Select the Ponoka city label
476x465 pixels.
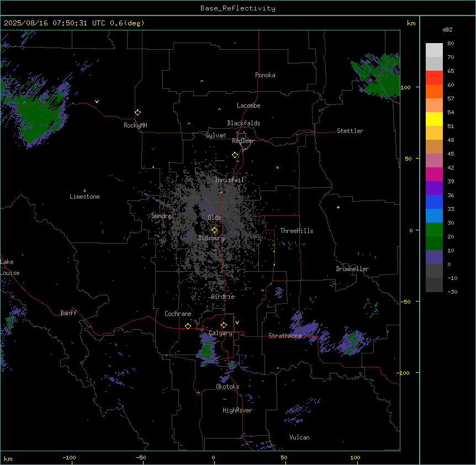click(265, 75)
